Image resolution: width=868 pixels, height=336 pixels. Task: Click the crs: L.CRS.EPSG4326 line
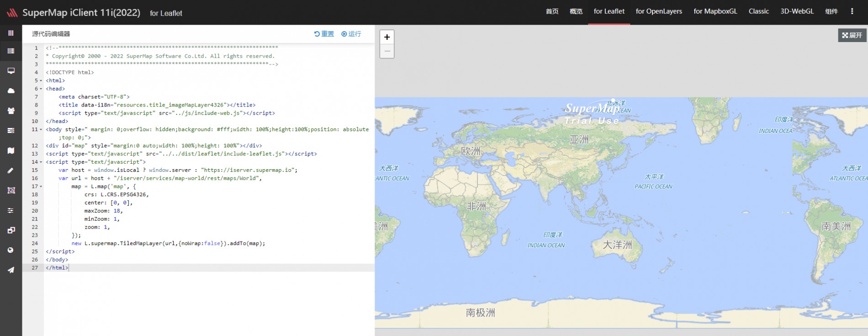117,194
